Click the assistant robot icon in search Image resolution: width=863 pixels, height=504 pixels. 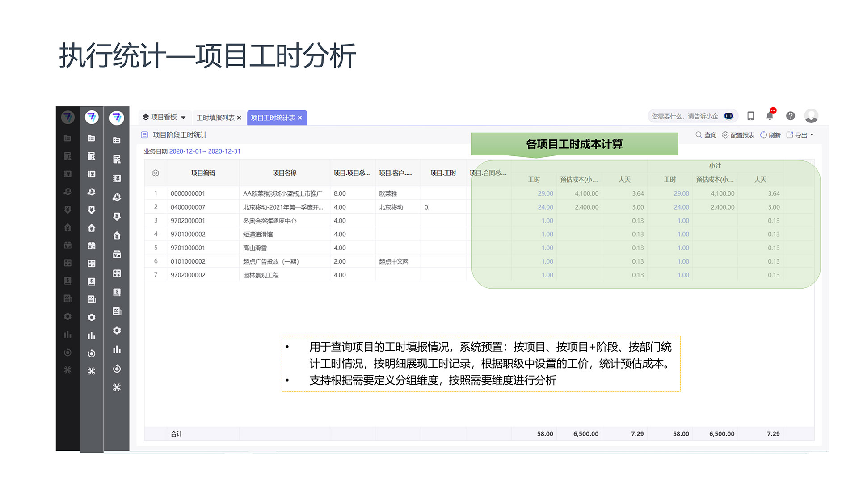[728, 116]
